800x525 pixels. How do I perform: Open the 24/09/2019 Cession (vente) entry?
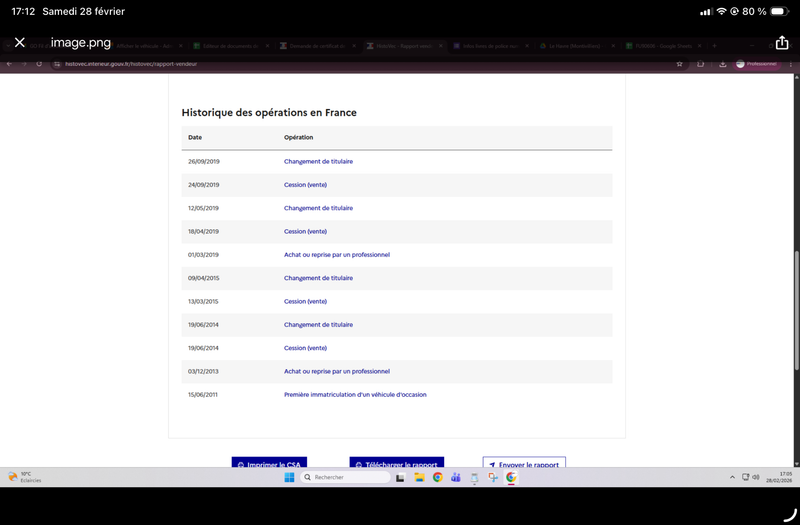(x=305, y=185)
